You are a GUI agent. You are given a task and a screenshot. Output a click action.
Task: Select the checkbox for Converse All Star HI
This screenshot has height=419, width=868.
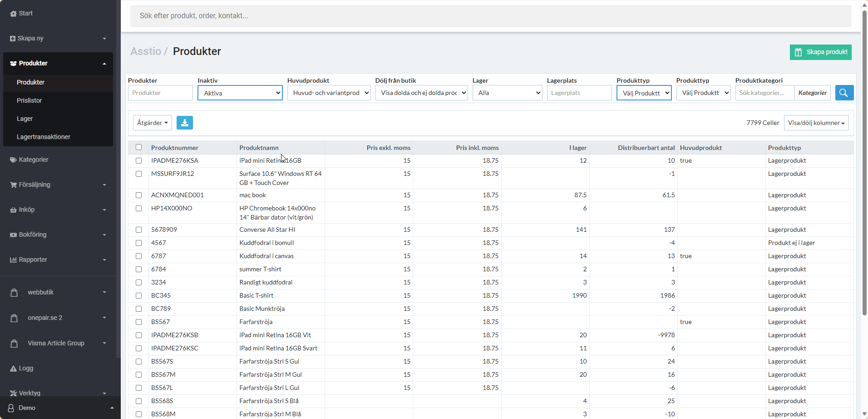coord(138,230)
